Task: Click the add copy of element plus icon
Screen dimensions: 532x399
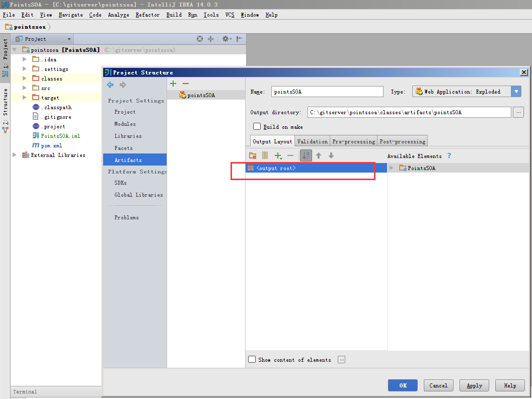Action: 278,156
